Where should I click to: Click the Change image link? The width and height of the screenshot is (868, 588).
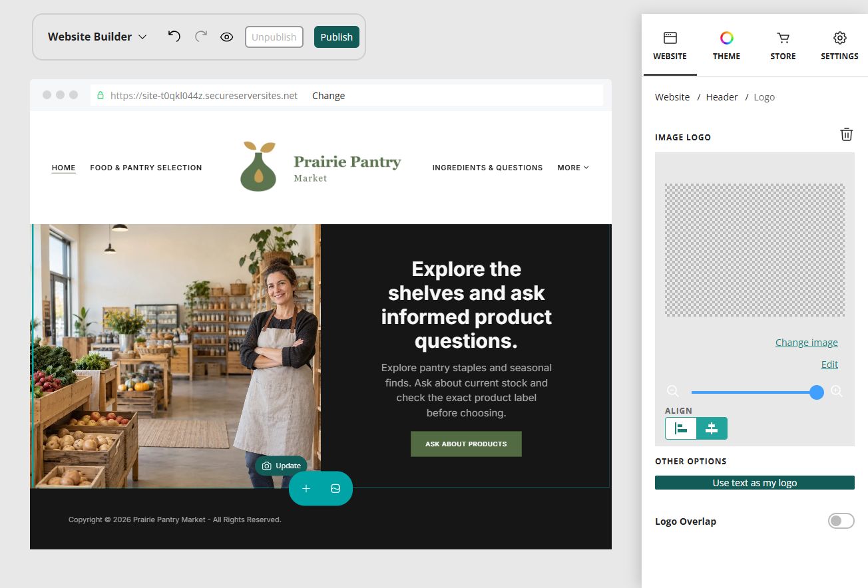[807, 343]
